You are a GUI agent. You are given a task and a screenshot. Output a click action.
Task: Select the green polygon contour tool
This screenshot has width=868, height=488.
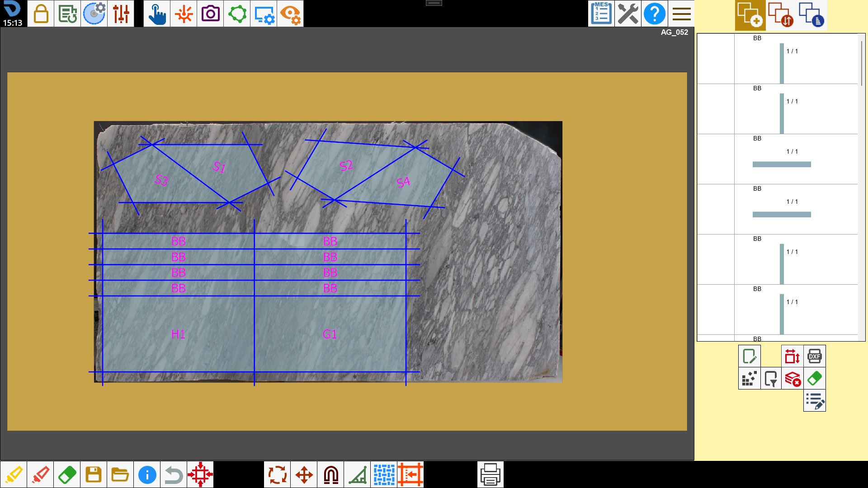[237, 14]
